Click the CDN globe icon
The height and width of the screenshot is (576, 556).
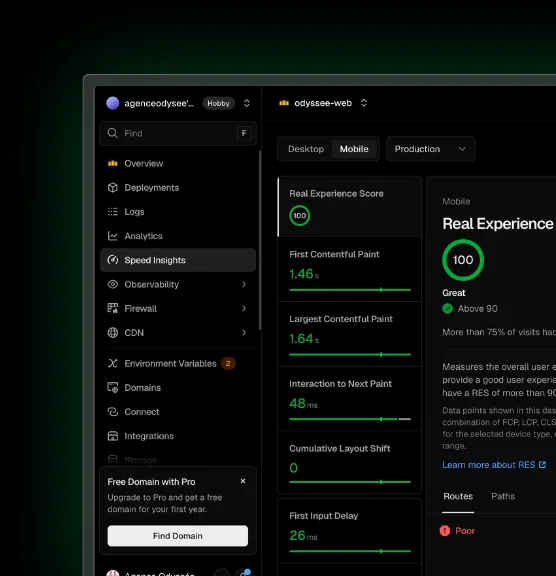(113, 333)
